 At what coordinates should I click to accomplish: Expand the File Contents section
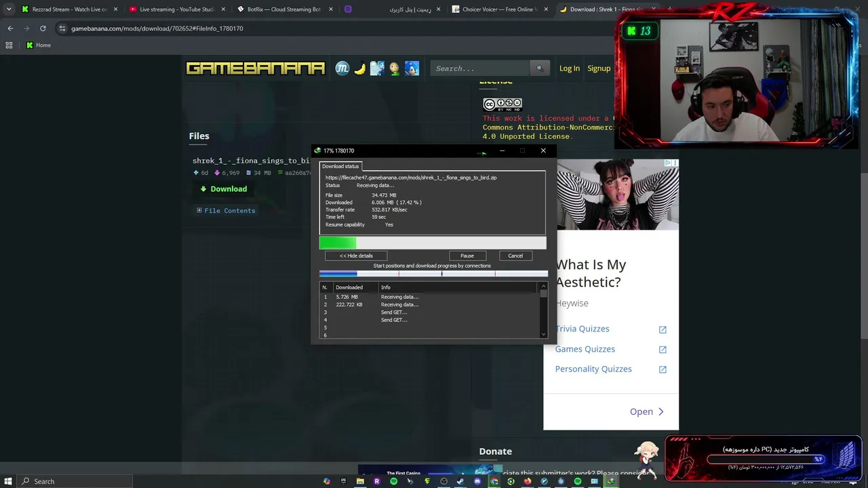pos(226,211)
